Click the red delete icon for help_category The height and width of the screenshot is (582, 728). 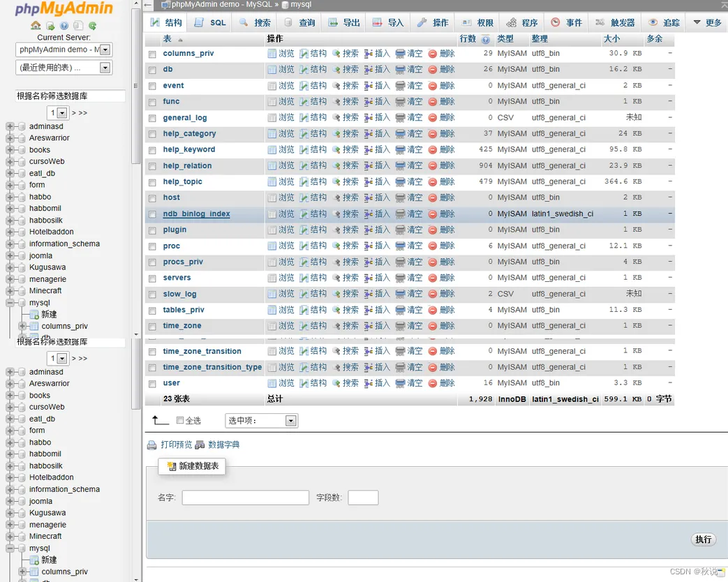tap(433, 134)
